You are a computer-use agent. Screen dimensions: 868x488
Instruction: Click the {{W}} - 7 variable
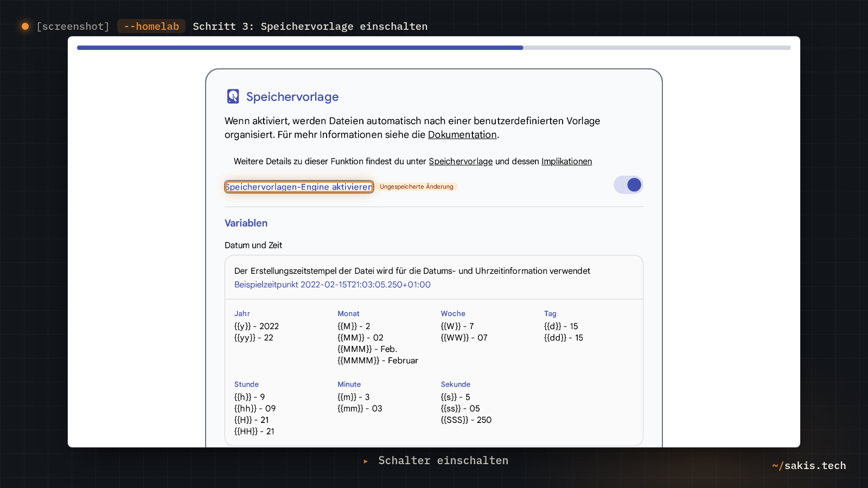click(457, 326)
